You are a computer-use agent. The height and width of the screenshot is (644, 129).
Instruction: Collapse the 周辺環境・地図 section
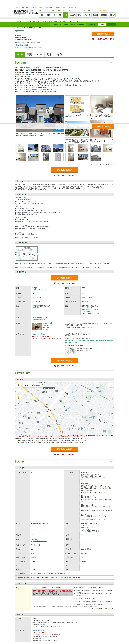click(x=111, y=373)
